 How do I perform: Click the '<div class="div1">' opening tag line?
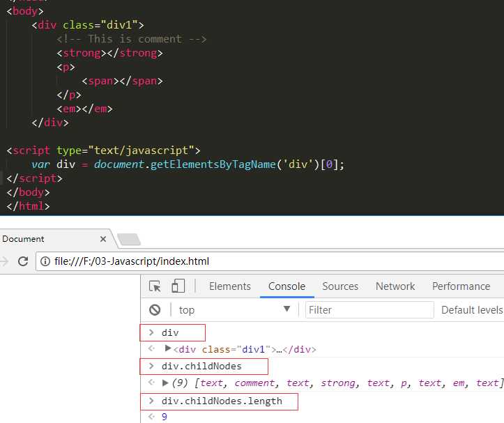(88, 25)
